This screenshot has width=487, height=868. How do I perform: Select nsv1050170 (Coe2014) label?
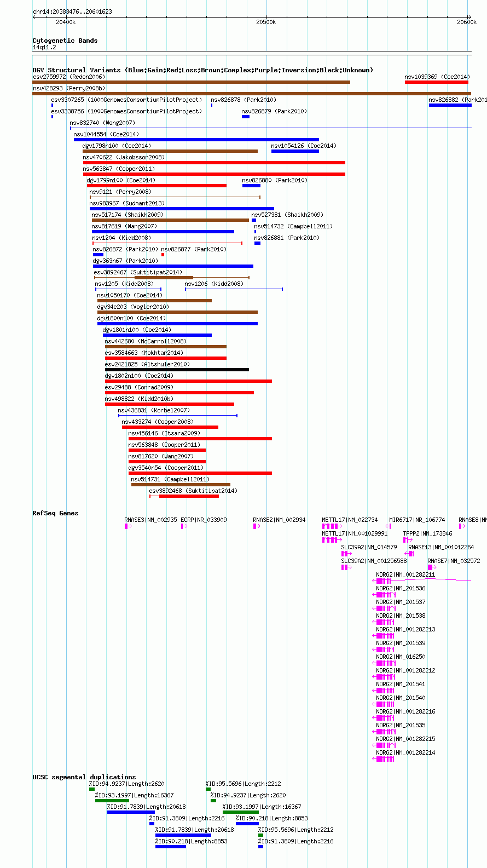(x=130, y=295)
